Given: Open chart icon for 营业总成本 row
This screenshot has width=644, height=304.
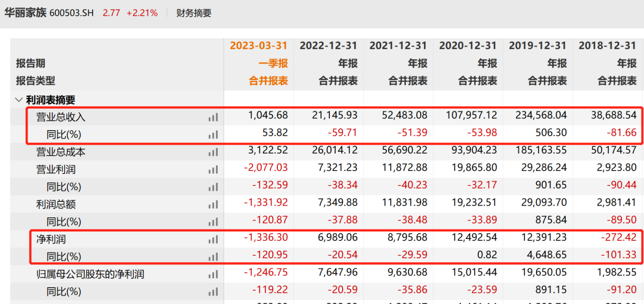Looking at the screenshot, I should coord(213,152).
